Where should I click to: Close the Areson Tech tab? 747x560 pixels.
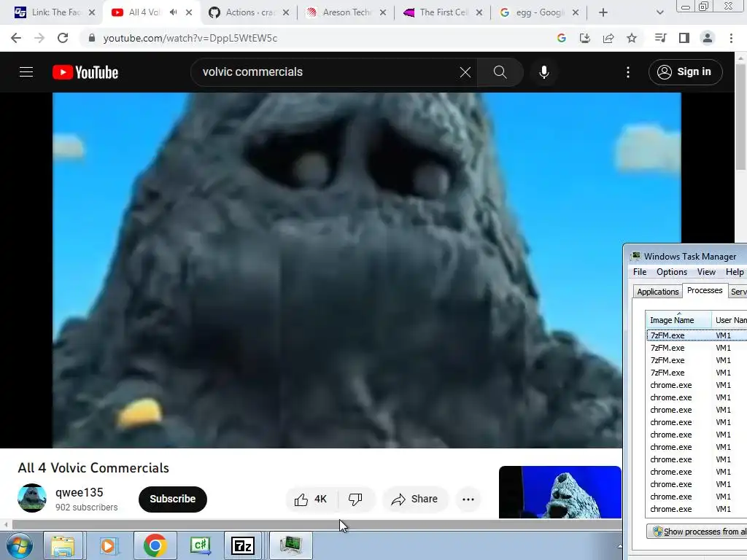tap(383, 12)
